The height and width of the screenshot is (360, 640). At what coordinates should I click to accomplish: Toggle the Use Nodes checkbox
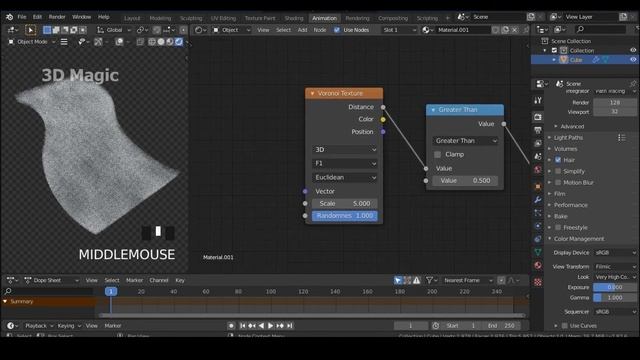point(337,30)
